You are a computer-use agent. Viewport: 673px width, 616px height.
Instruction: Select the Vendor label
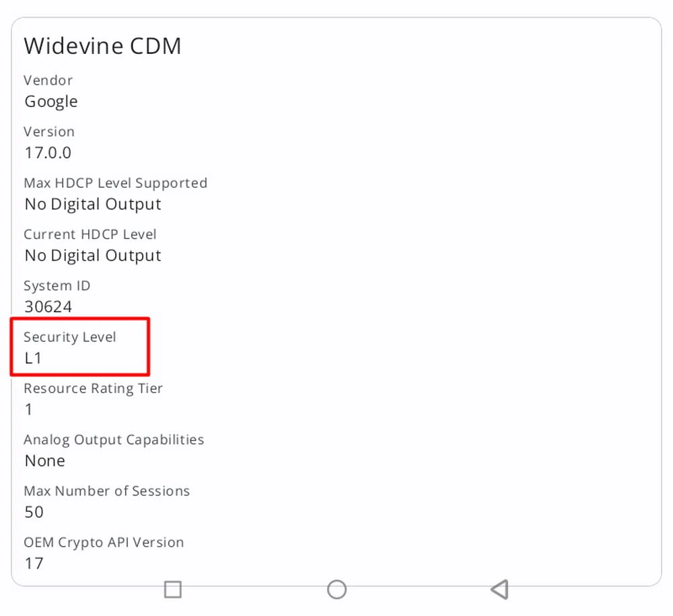[x=48, y=80]
